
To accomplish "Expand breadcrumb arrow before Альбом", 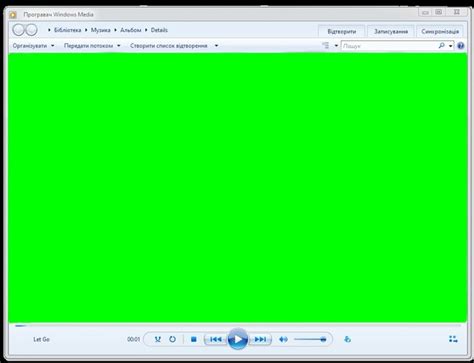I will point(115,30).
